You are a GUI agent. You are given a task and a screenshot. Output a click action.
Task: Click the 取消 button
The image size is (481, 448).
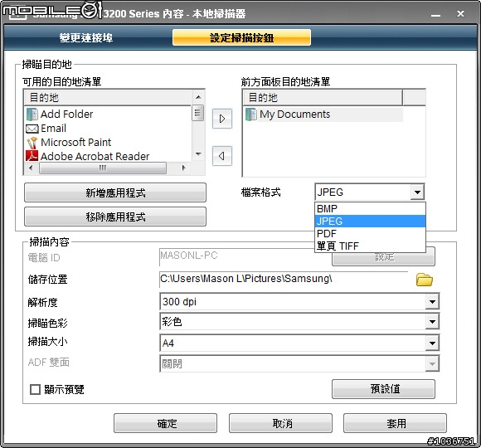click(280, 423)
